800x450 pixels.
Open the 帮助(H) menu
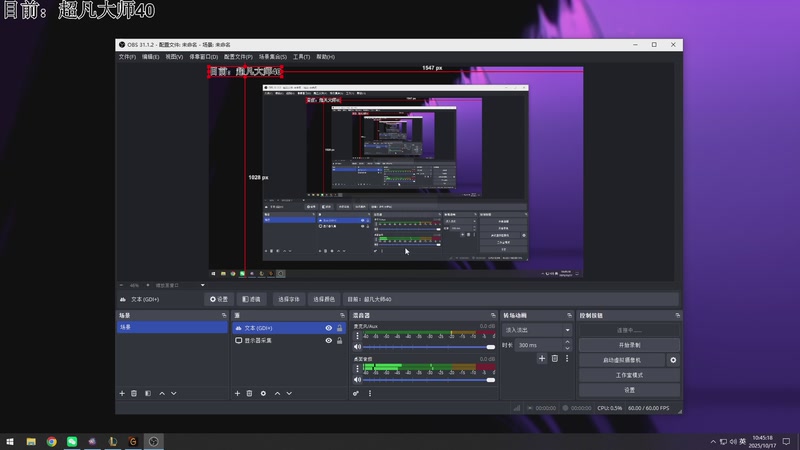point(326,57)
